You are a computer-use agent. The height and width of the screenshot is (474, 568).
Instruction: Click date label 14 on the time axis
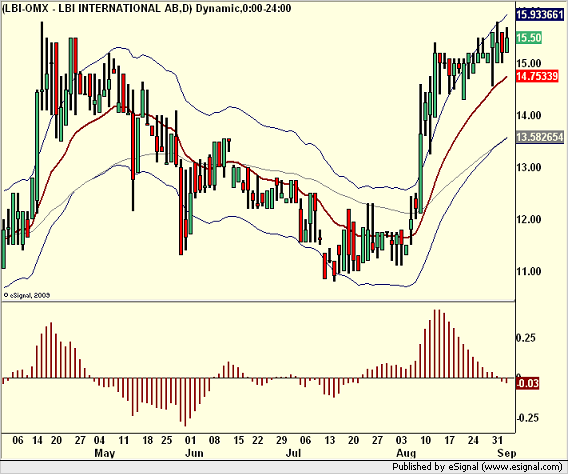coord(37,440)
